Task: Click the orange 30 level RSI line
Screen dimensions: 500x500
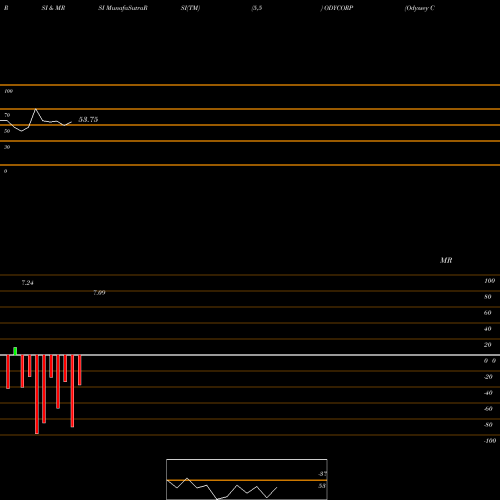Action: tap(250, 141)
